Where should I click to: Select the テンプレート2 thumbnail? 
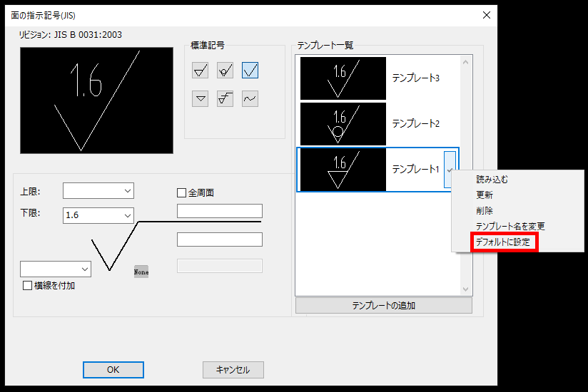pyautogui.click(x=343, y=124)
